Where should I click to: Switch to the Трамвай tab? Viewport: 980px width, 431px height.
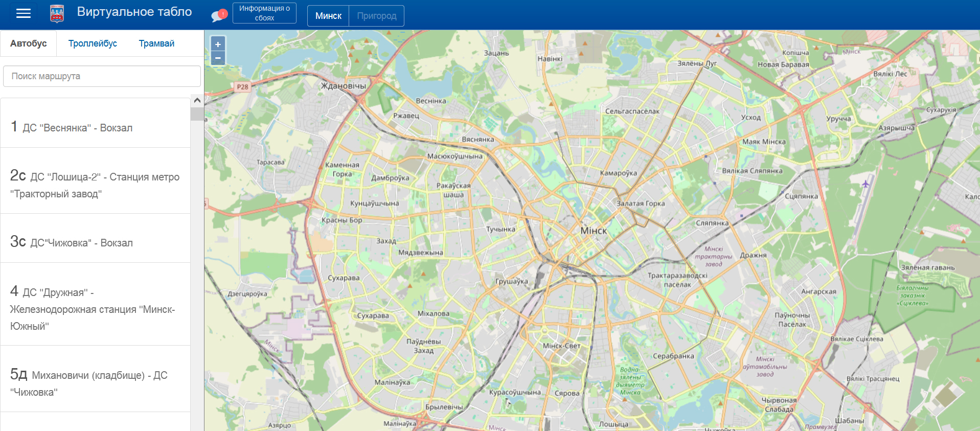156,43
